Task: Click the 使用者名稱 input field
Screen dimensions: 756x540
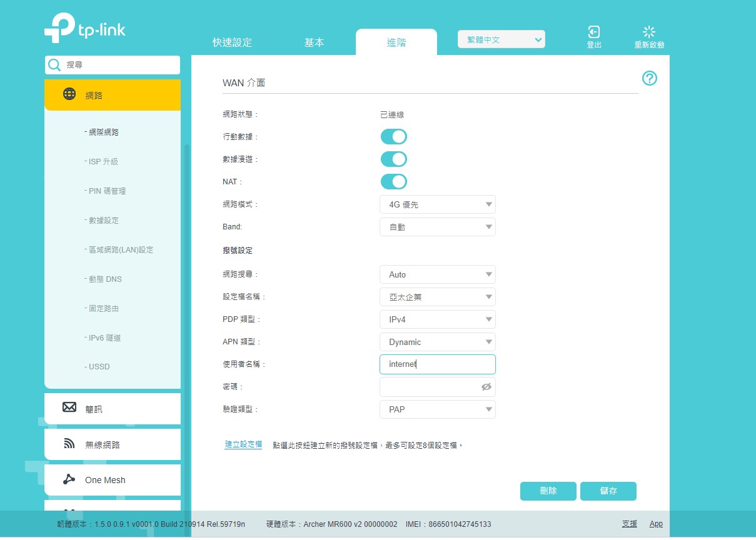Action: pyautogui.click(x=438, y=364)
